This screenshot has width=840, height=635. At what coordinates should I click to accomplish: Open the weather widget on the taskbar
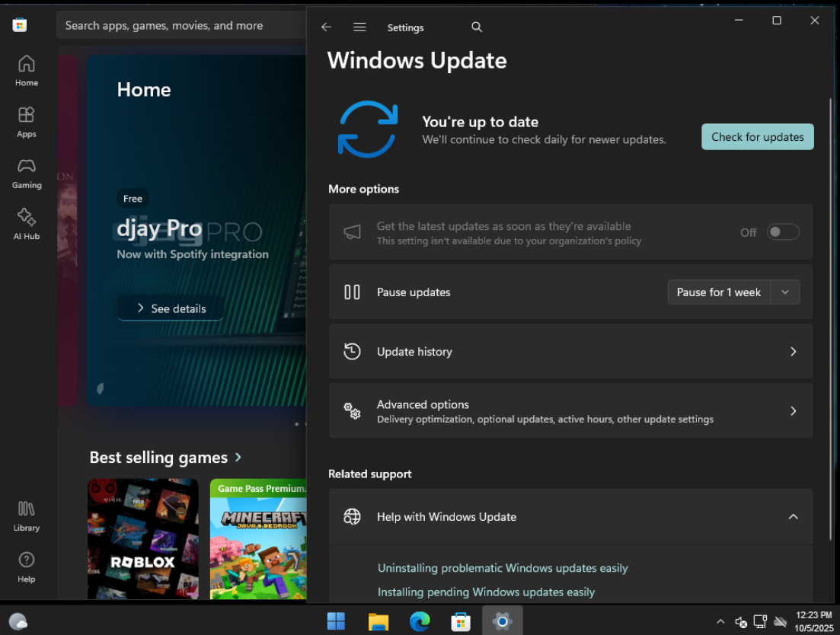pos(18,621)
